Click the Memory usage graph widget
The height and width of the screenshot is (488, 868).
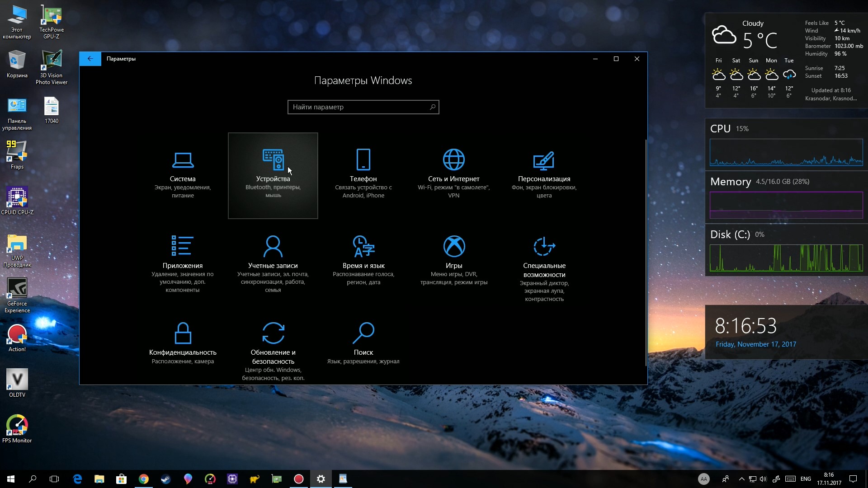click(786, 205)
